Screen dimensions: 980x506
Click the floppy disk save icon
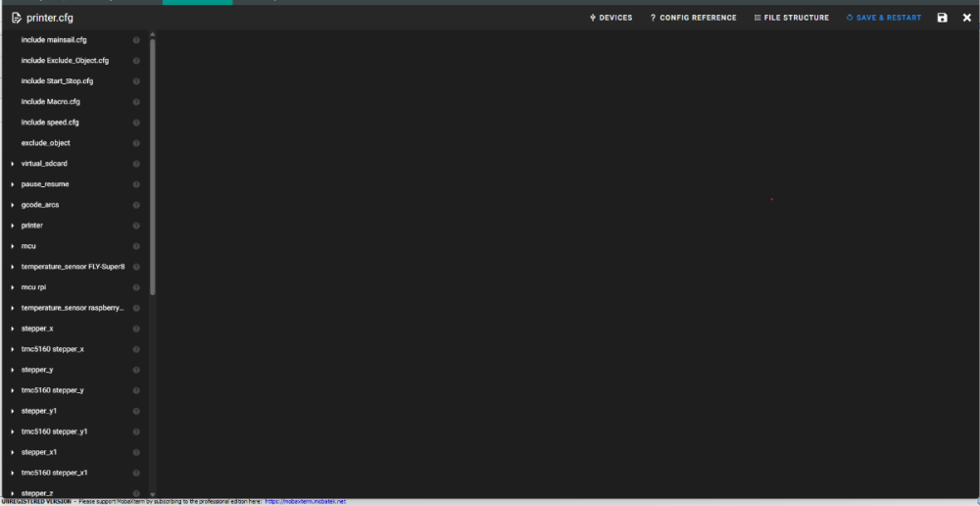click(x=942, y=18)
